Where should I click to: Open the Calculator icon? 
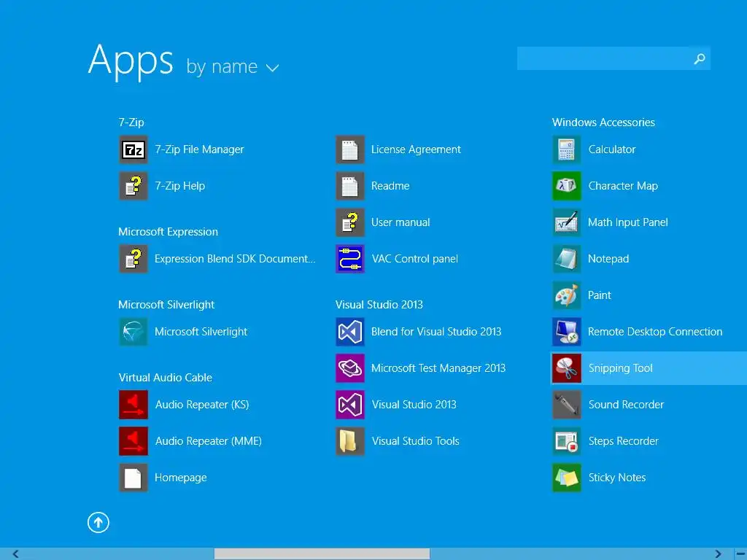pyautogui.click(x=566, y=149)
